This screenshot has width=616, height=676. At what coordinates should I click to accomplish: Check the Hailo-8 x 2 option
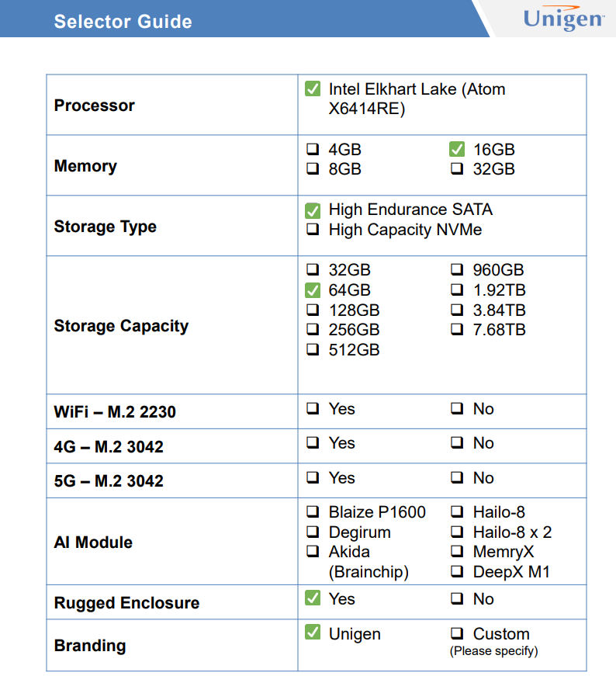[x=457, y=532]
